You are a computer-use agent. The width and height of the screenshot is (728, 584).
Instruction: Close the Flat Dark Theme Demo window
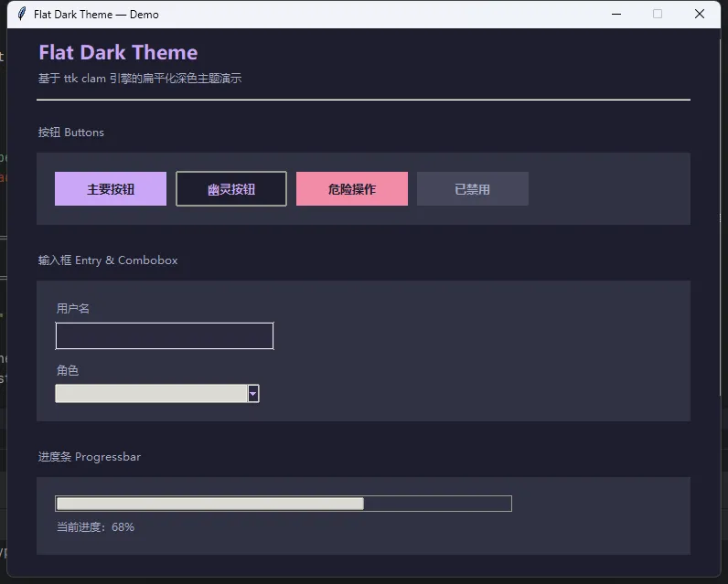(x=700, y=14)
